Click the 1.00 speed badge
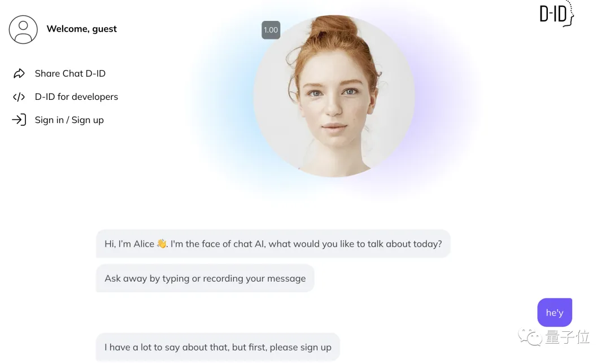This screenshot has height=364, width=610. pyautogui.click(x=271, y=30)
